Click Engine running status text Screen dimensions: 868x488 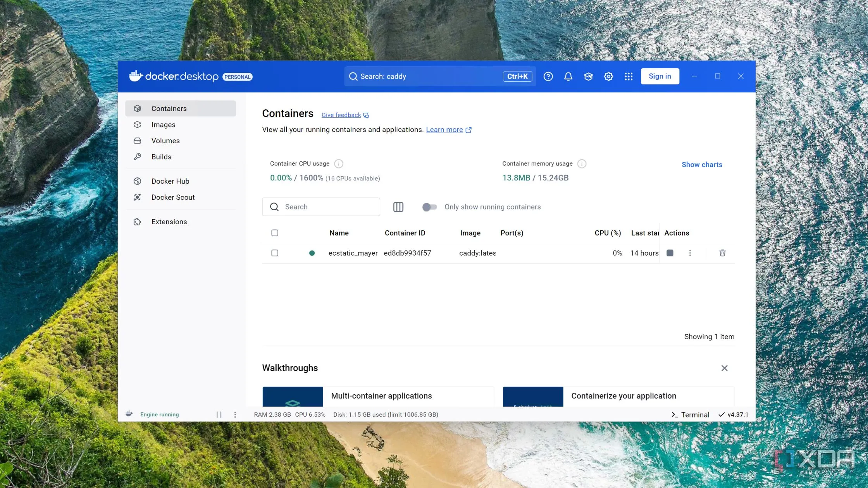click(159, 414)
